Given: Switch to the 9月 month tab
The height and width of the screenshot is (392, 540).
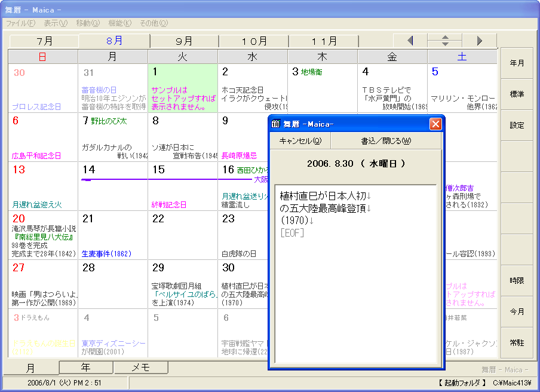Looking at the screenshot, I should 184,41.
